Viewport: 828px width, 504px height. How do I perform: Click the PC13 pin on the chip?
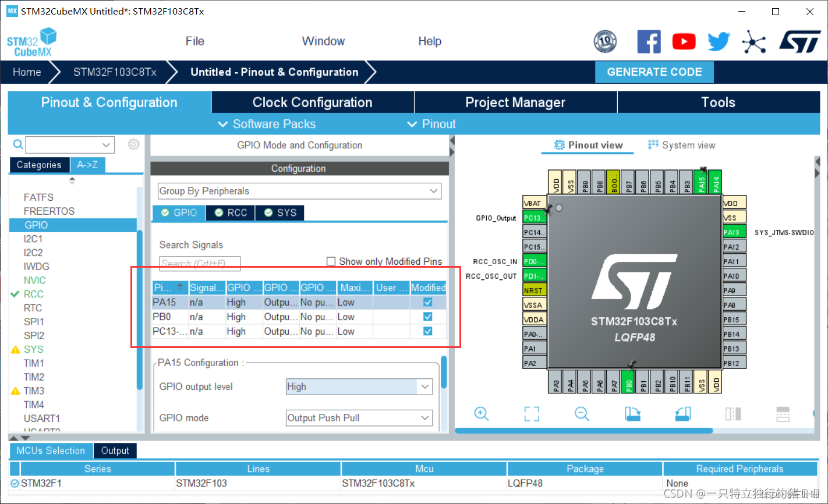click(535, 218)
